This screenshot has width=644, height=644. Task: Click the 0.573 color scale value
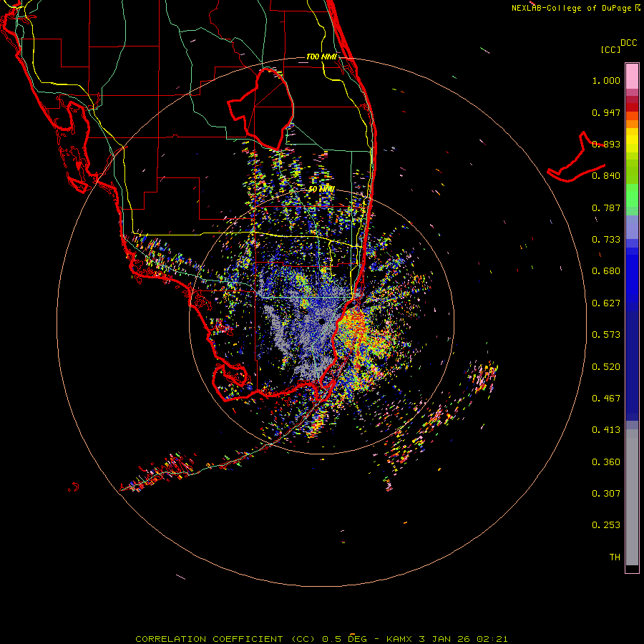tap(606, 335)
